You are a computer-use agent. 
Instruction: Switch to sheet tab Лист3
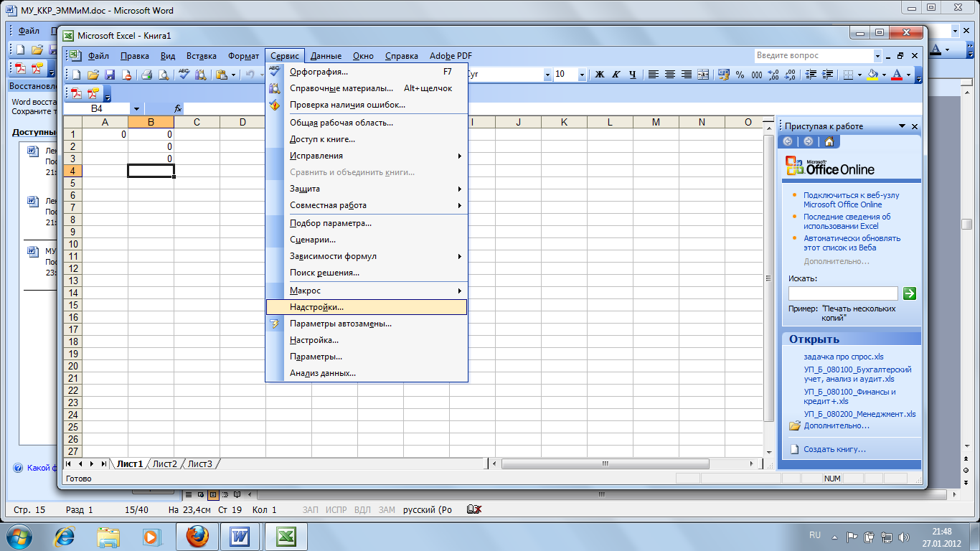point(200,464)
